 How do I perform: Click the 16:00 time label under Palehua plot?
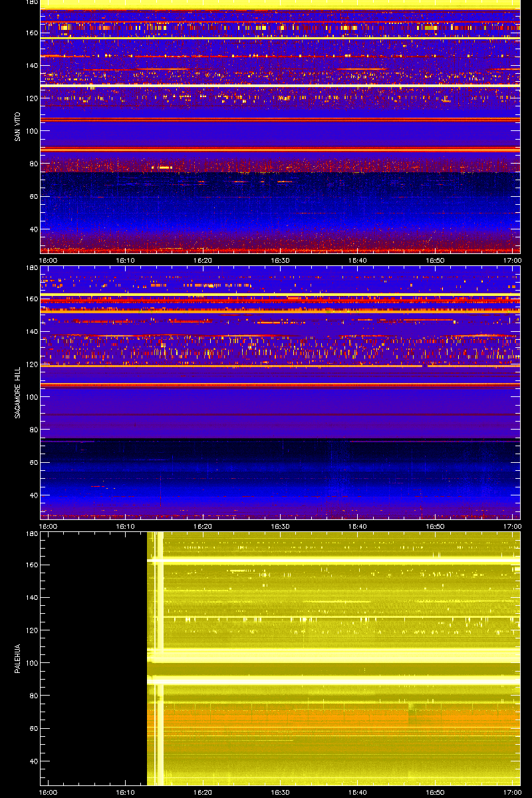49,793
